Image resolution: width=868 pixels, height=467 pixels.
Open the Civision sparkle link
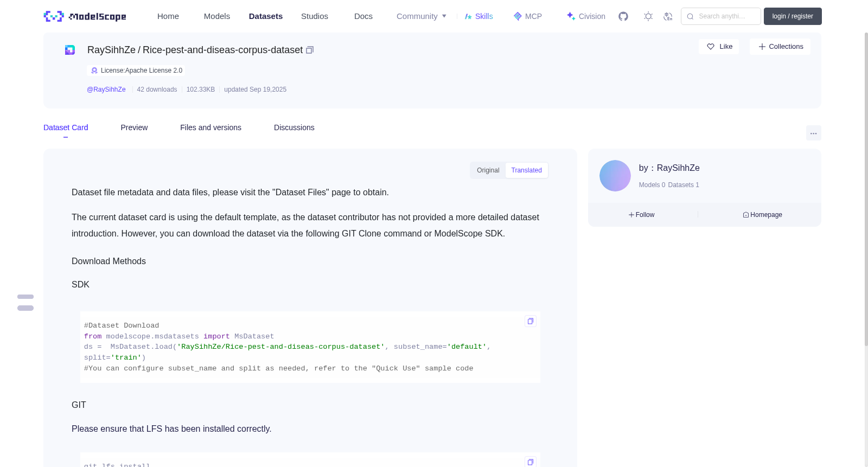pos(586,16)
